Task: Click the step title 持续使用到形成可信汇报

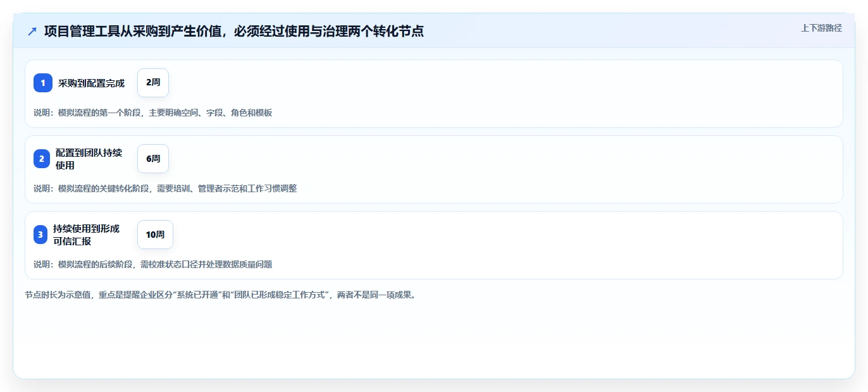Action: (x=87, y=235)
